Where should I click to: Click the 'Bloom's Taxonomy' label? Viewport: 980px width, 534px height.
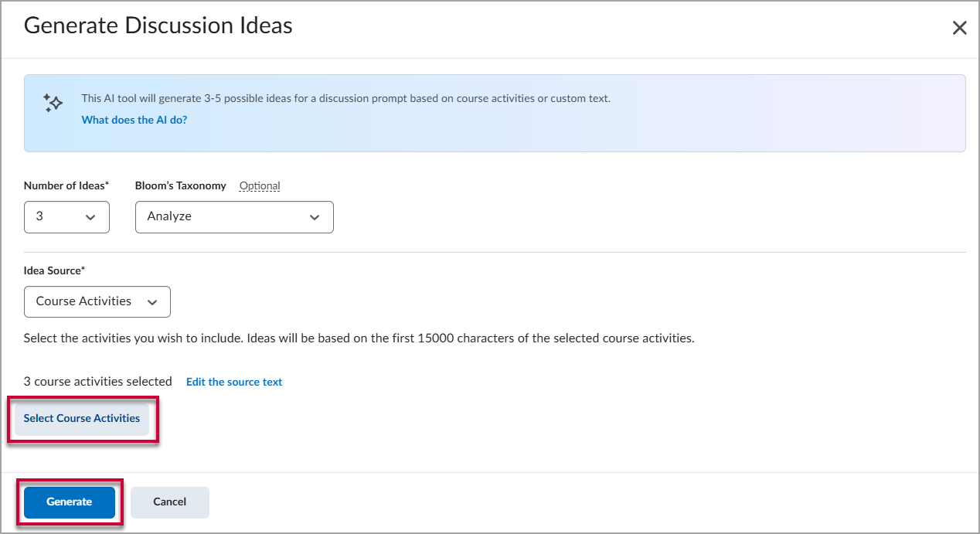[181, 185]
